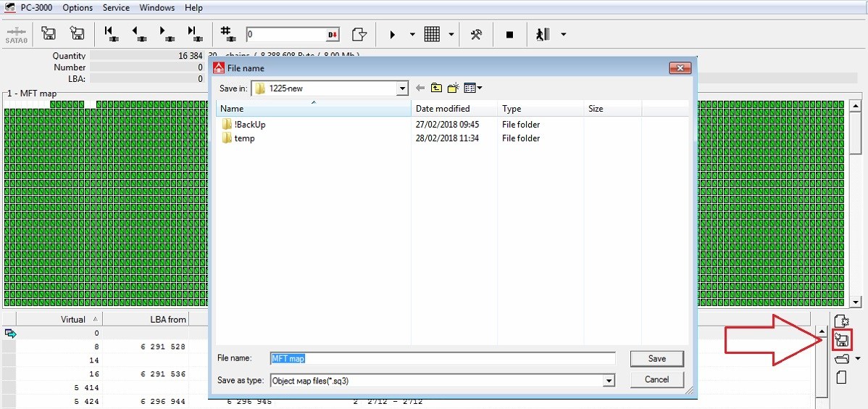This screenshot has height=409, width=868.
Task: Open the Save as type dropdown
Action: [609, 381]
